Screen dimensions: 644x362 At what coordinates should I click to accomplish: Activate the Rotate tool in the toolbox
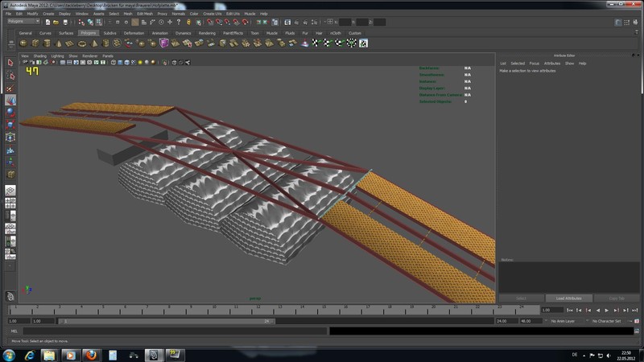tap(10, 113)
